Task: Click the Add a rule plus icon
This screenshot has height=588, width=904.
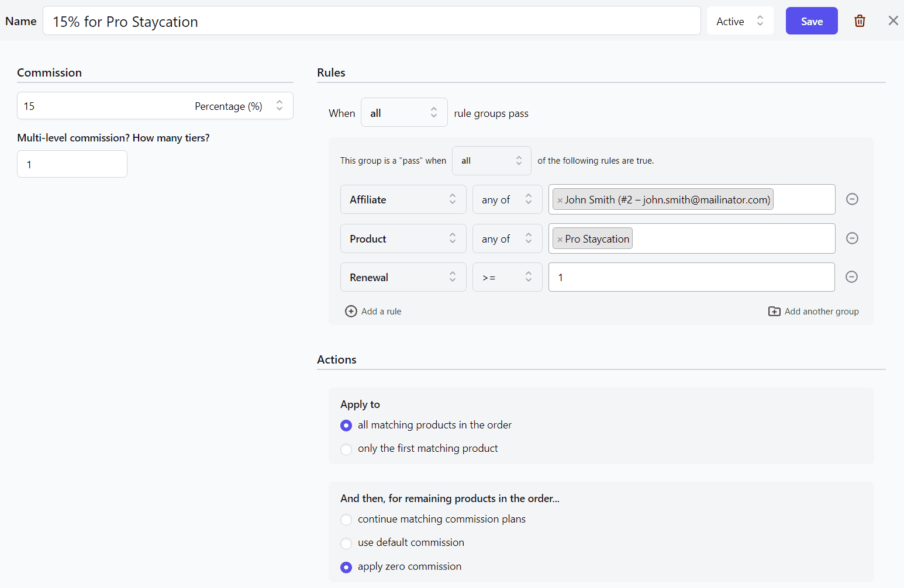Action: (351, 312)
